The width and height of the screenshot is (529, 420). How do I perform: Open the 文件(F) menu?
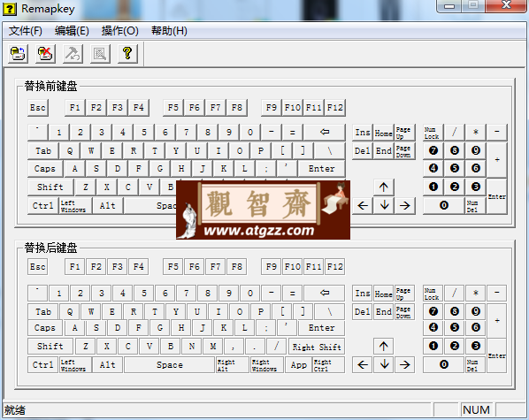[x=26, y=31]
